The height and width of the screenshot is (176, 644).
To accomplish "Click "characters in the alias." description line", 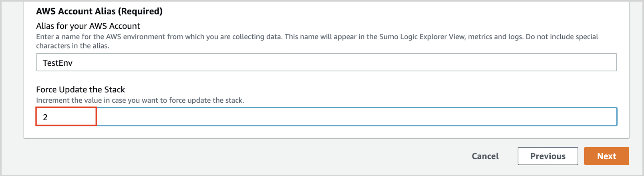I will [72, 46].
